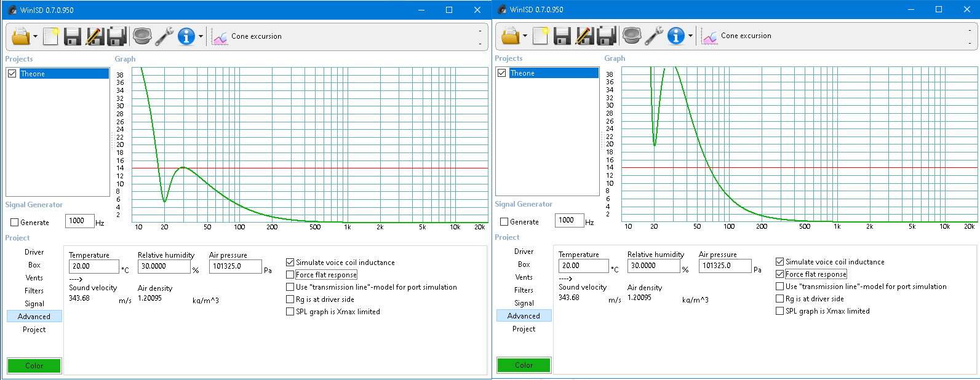980x380 pixels.
Task: Click Save All icon in right window
Action: pos(607,36)
